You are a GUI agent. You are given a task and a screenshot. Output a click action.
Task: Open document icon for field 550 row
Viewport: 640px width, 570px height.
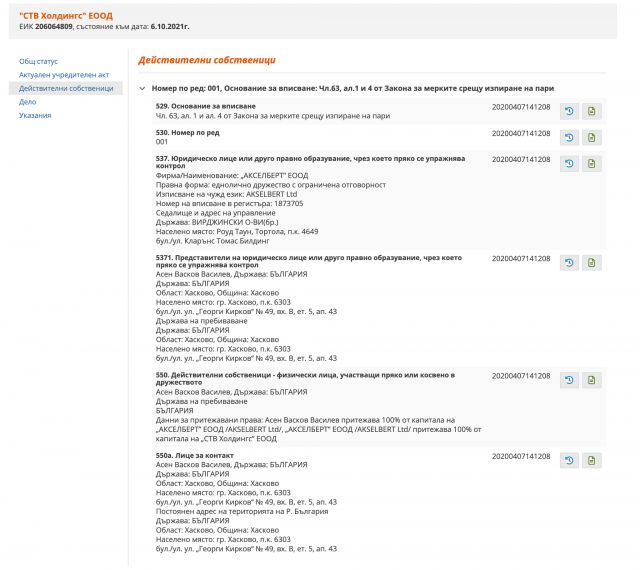592,380
